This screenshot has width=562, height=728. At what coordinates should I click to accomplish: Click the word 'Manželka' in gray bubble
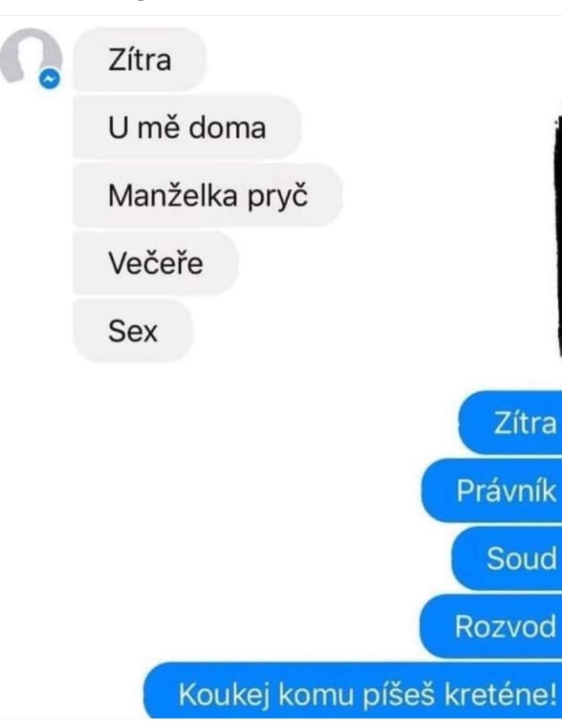coord(173,195)
